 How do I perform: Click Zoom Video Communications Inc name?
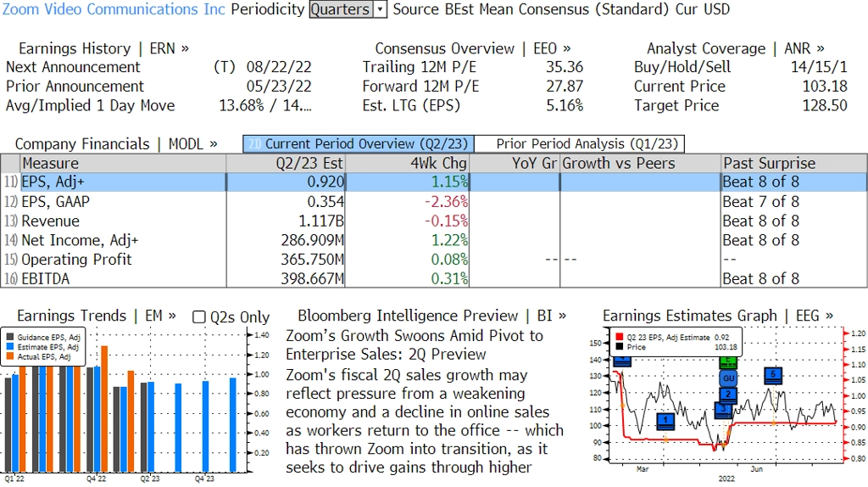point(114,9)
